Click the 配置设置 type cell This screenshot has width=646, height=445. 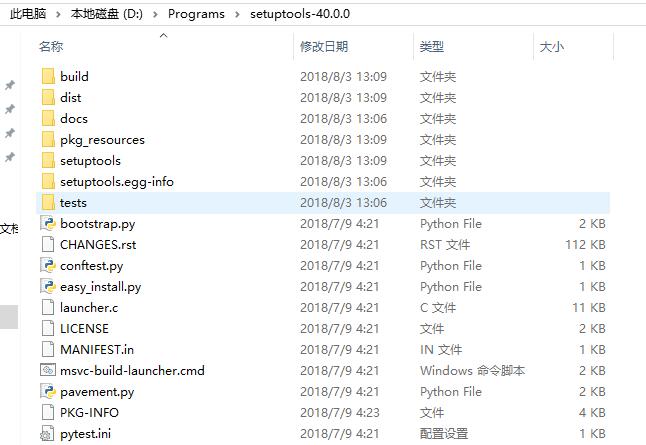pyautogui.click(x=444, y=434)
